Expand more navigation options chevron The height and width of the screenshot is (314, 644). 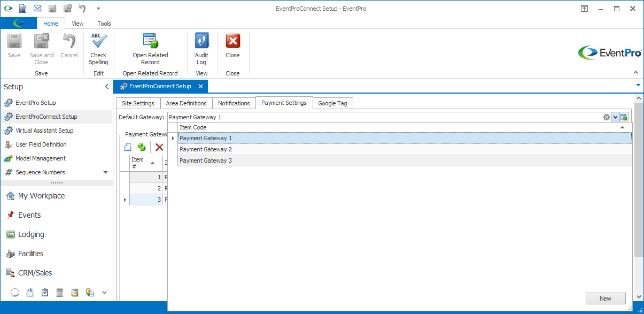105,293
